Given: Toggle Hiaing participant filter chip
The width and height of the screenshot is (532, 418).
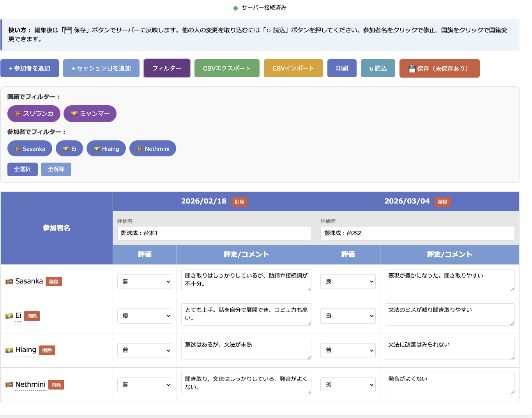Looking at the screenshot, I should pos(106,149).
